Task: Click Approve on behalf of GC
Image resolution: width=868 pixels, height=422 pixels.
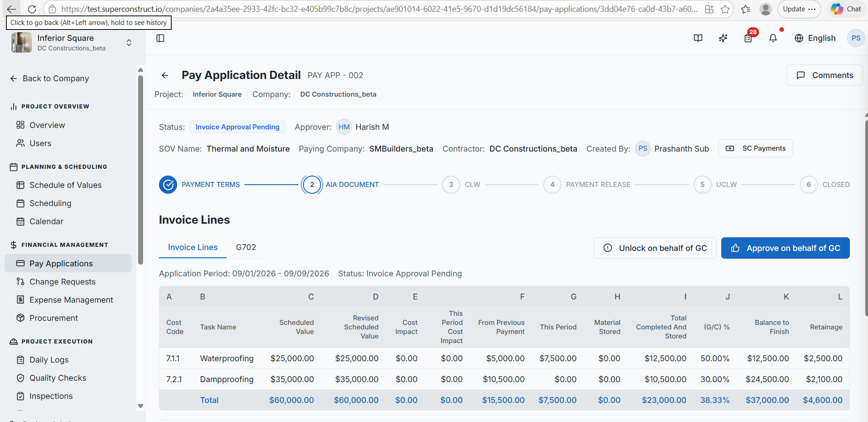Action: click(x=785, y=248)
